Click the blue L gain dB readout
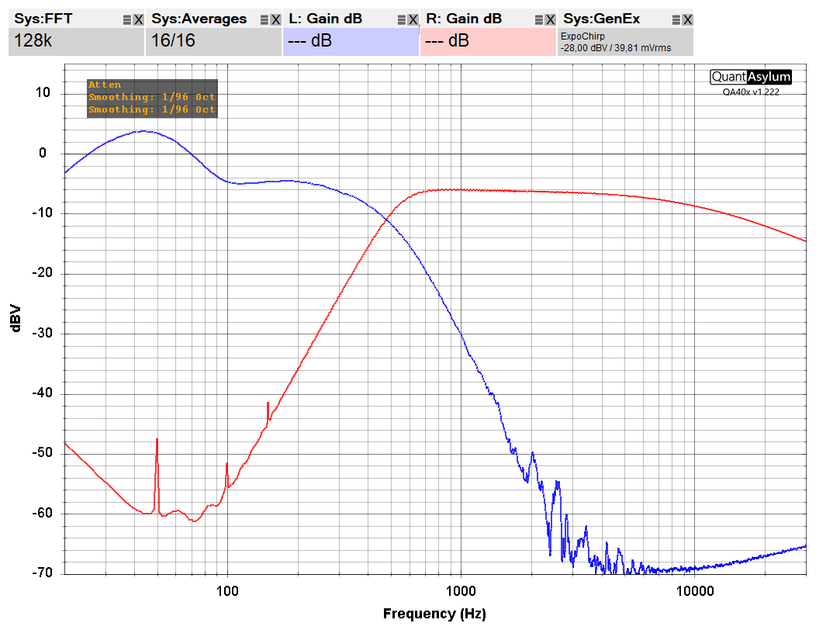The height and width of the screenshot is (630, 840). coord(351,41)
